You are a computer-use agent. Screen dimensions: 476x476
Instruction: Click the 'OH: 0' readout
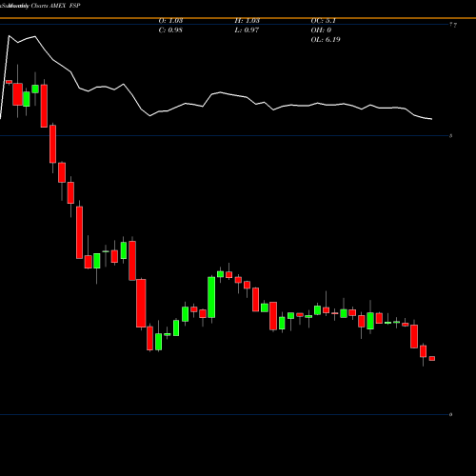[321, 30]
